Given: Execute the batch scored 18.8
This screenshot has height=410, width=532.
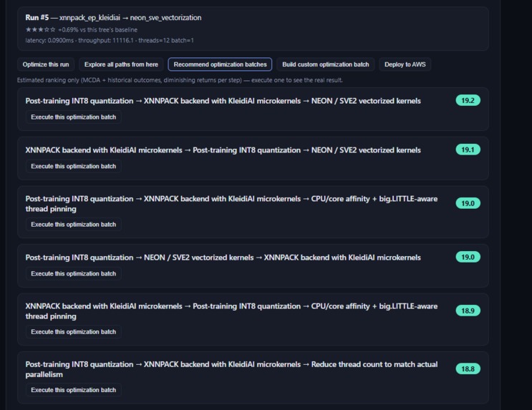Looking at the screenshot, I should [x=74, y=390].
